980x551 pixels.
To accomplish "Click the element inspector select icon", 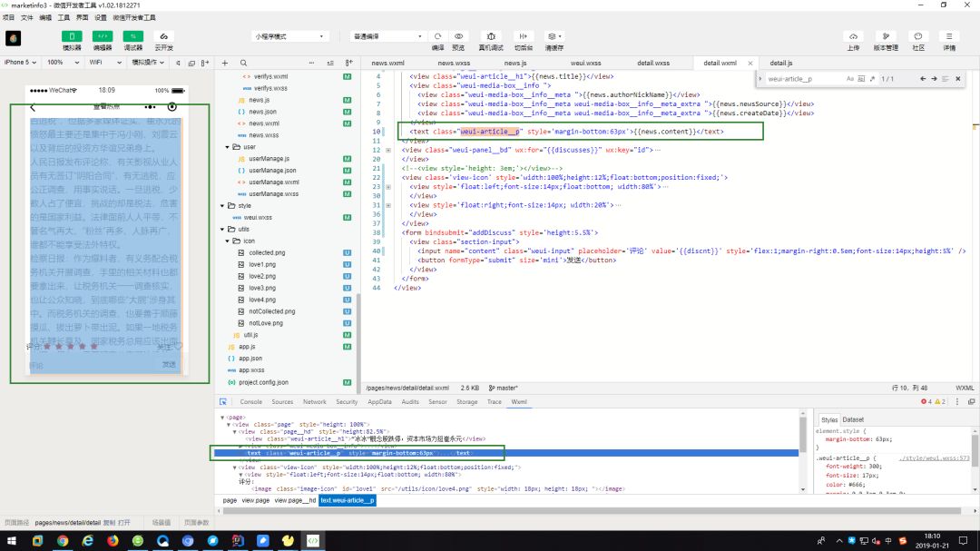I will click(x=223, y=401).
